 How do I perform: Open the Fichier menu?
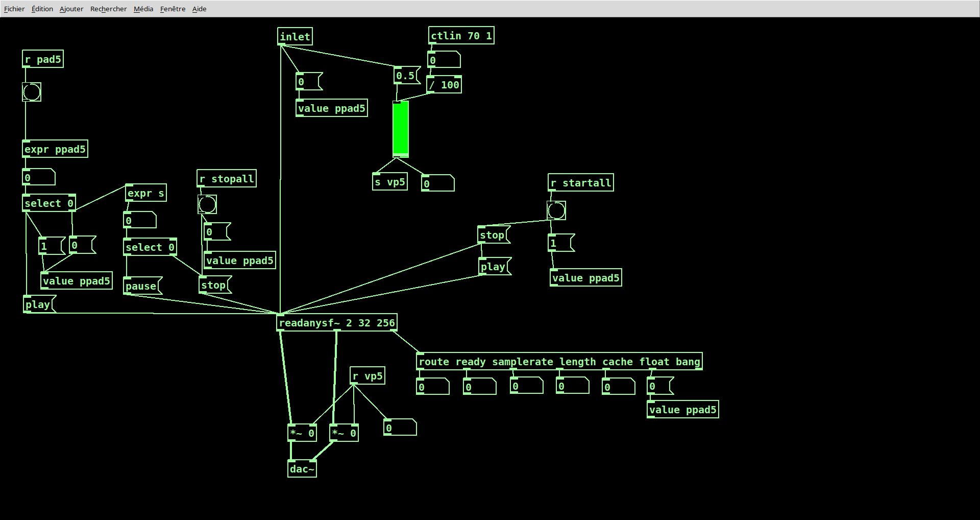pyautogui.click(x=14, y=9)
